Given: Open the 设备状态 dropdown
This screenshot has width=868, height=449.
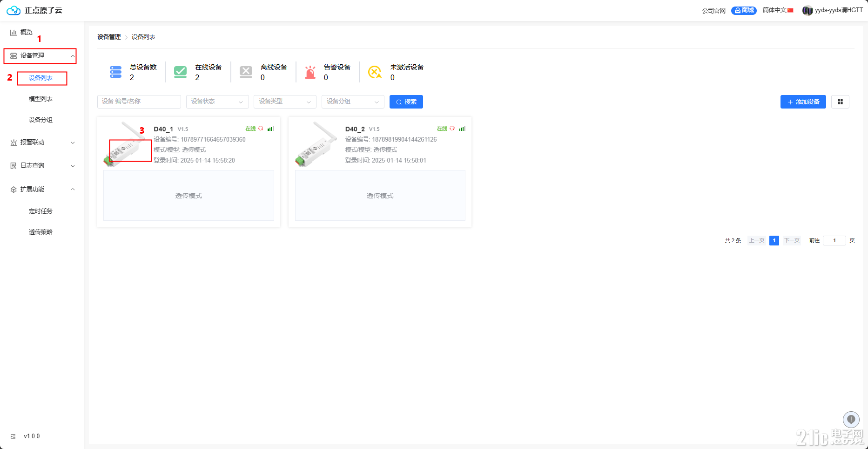Looking at the screenshot, I should tap(217, 102).
